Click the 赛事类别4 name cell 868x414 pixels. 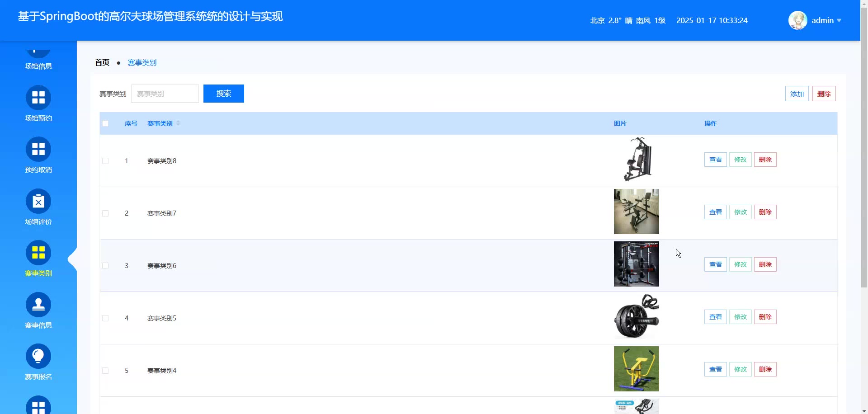click(x=162, y=371)
